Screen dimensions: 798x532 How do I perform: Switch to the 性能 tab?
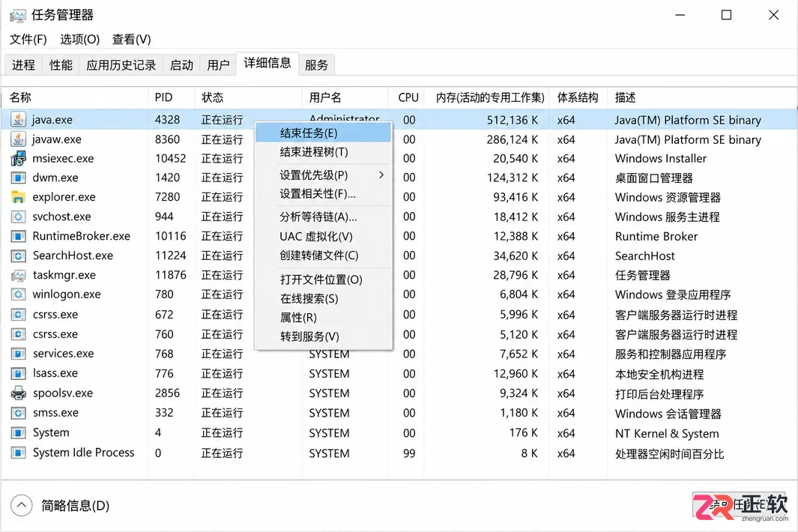click(x=61, y=64)
